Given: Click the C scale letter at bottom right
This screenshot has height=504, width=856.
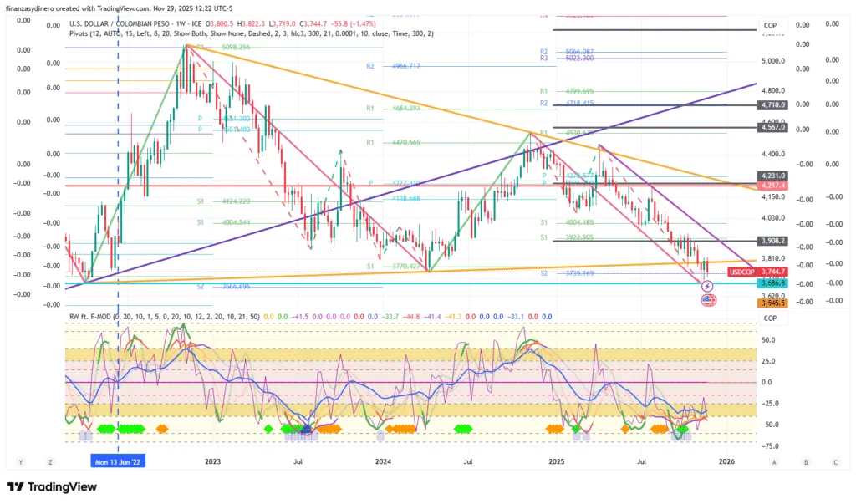Looking at the screenshot, I should tap(834, 461).
